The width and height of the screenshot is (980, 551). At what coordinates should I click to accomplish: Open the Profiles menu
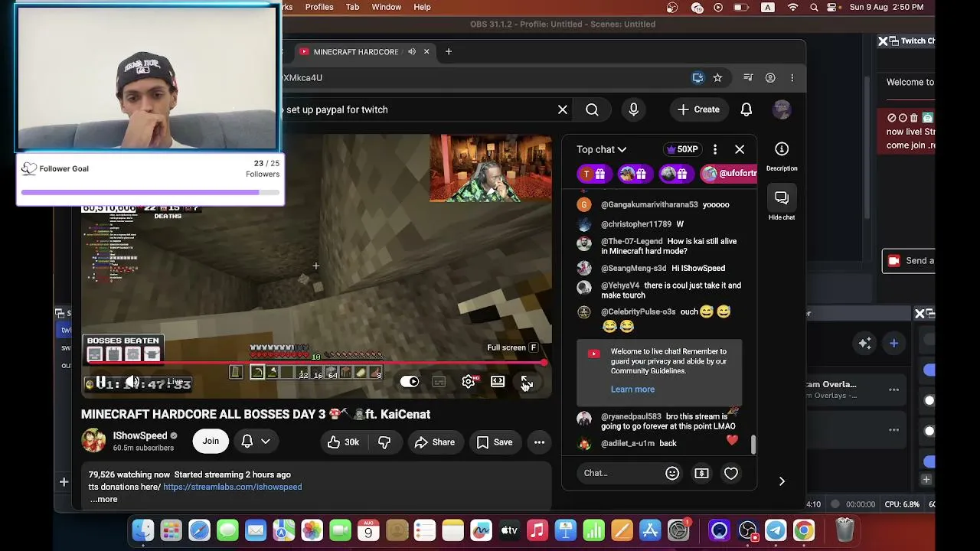pos(319,7)
